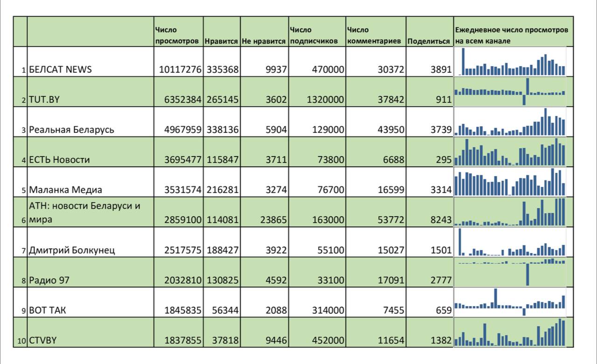Image resolution: width=597 pixels, height=364 pixels.
Task: Select the dislikes value 9937
Action: point(276,70)
